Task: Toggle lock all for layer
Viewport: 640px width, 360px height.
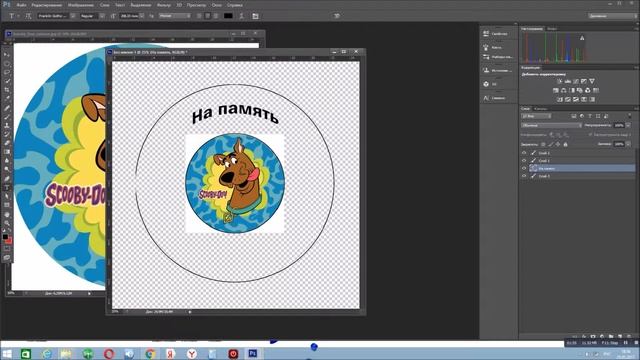Action: (x=565, y=144)
